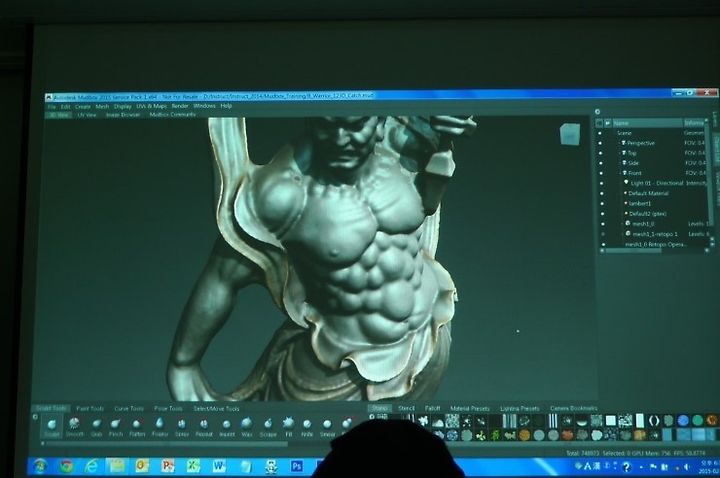Viewport: 720px width, 478px height.
Task: Switch to the Pose Tools tab
Action: [168, 408]
